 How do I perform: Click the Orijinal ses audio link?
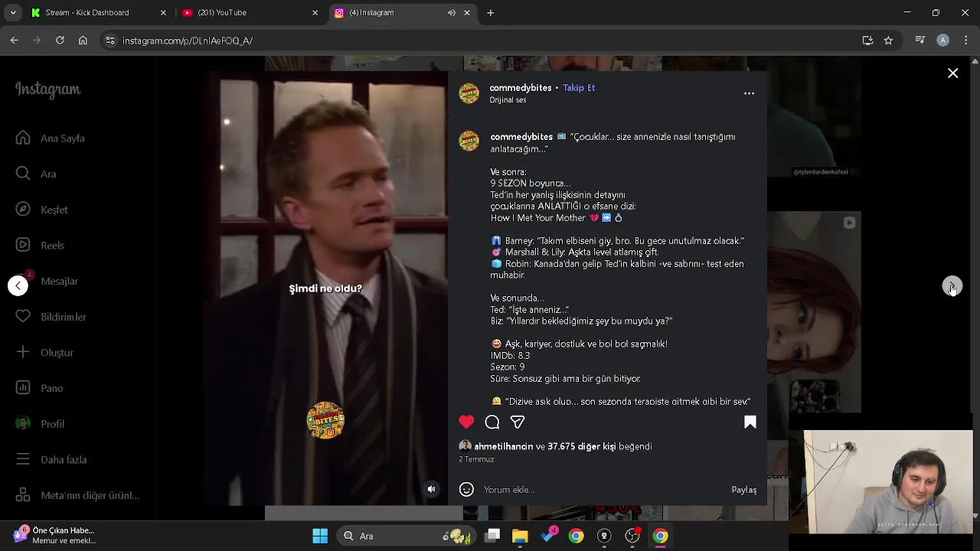point(508,100)
